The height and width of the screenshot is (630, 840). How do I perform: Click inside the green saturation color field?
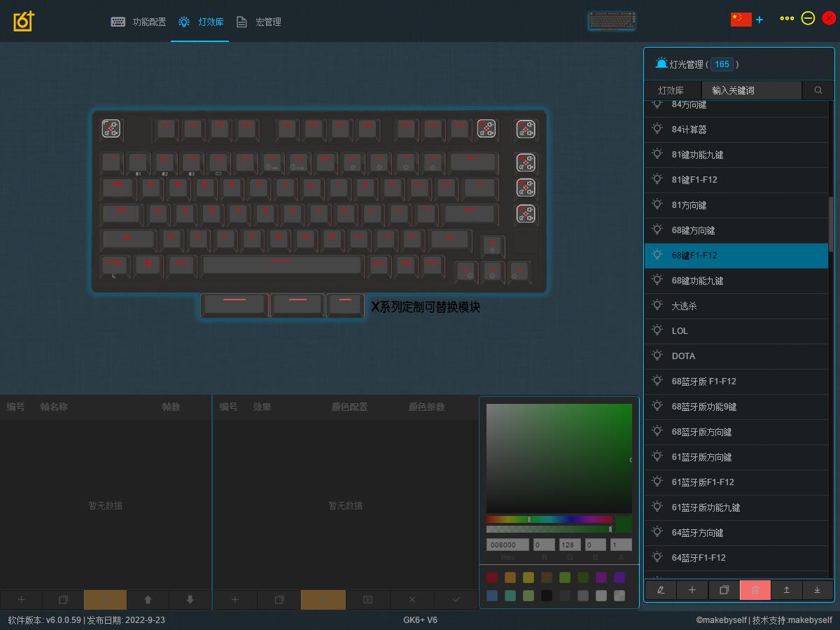click(x=559, y=458)
